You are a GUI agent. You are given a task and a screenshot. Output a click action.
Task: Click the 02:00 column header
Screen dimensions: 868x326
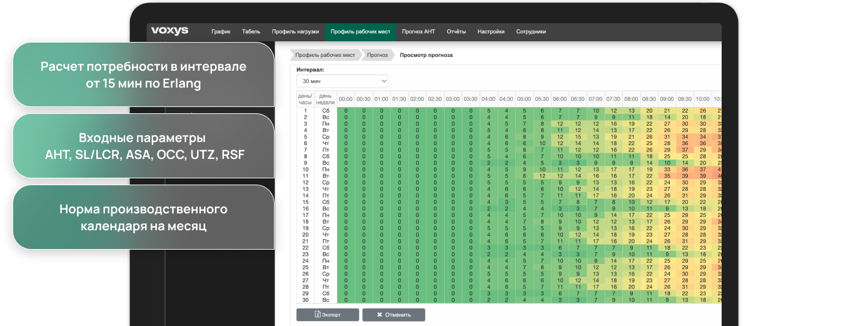[x=417, y=99]
